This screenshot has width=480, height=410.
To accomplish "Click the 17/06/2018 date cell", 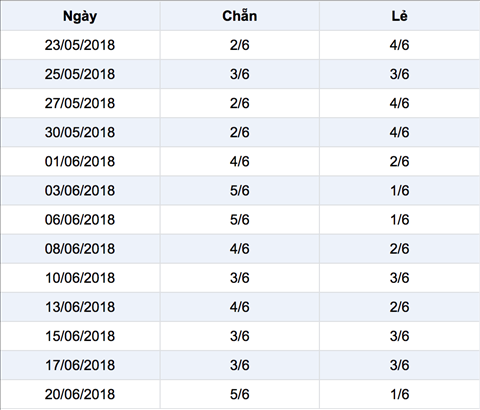I will pos(80,365).
